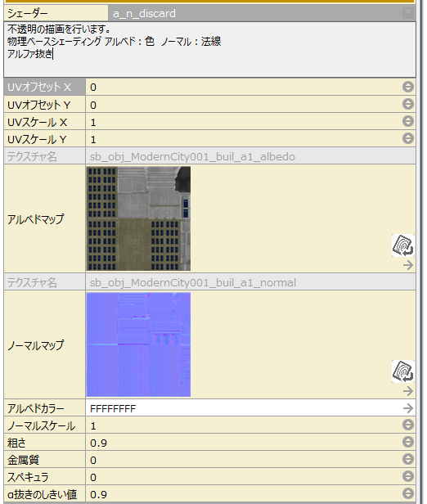
Task: Open the アルベドカラー color picker arrow
Action: (408, 408)
